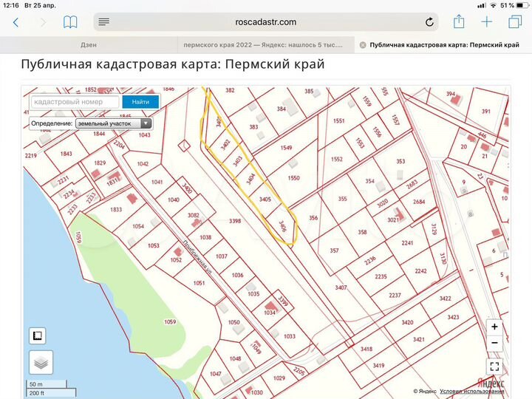Select parcel 1050 on the map

point(233,322)
